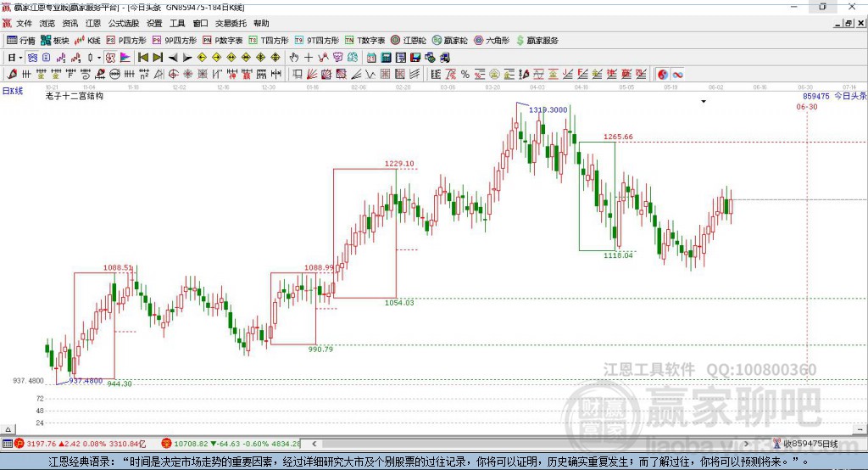This screenshot has width=868, height=470.
Task: Open the calendar date icon
Action: (371, 58)
